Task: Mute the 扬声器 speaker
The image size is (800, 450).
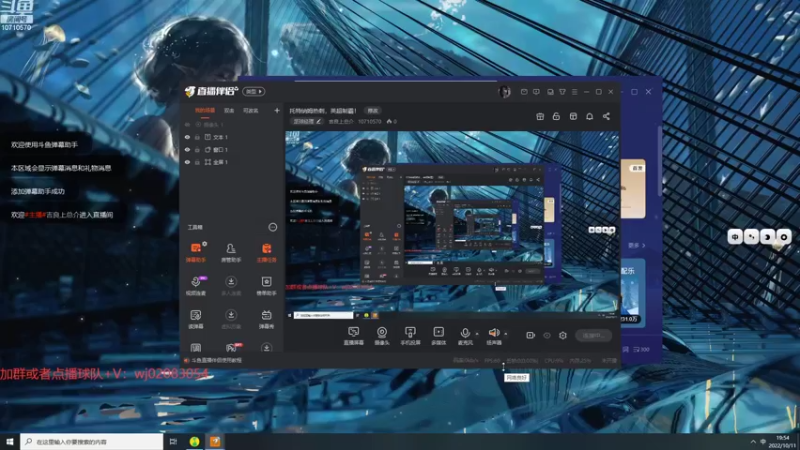Action: pyautogui.click(x=493, y=332)
